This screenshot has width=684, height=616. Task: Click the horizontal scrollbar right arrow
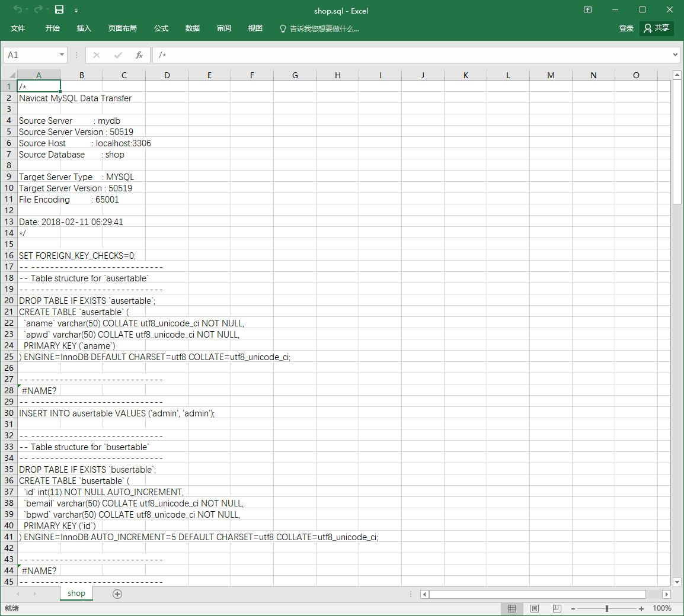click(x=666, y=593)
